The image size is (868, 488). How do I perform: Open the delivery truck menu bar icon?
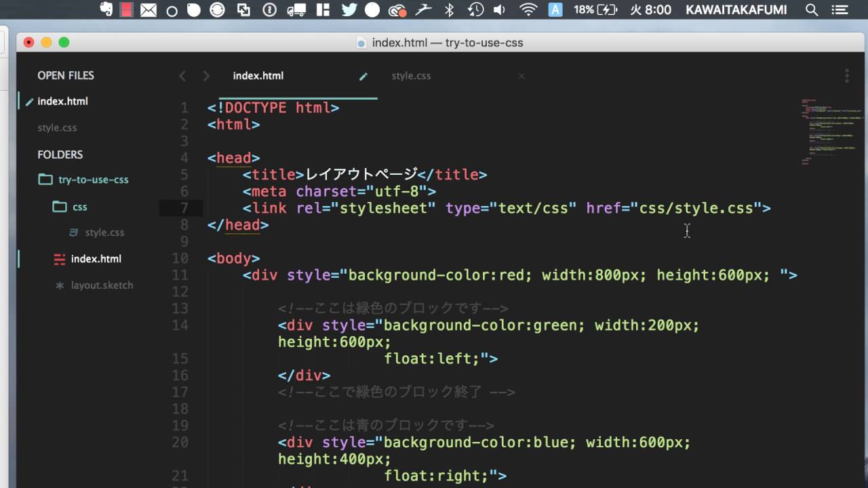[x=296, y=10]
